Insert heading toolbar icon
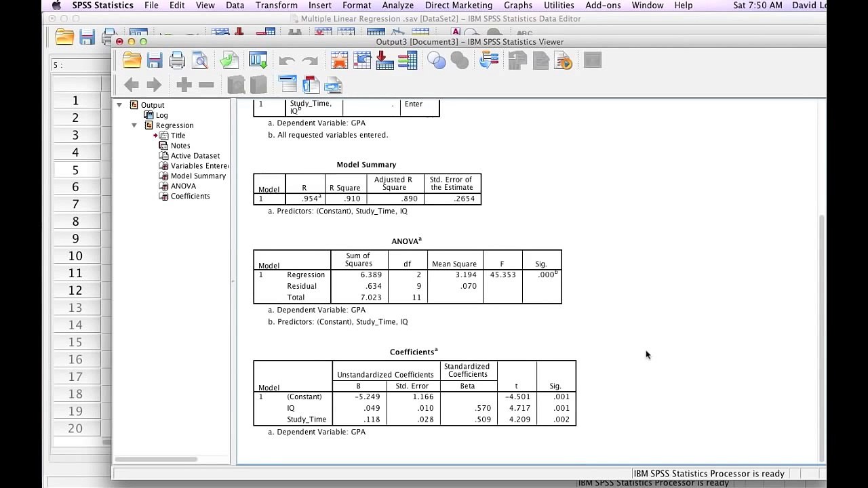The width and height of the screenshot is (868, 488). coord(288,85)
